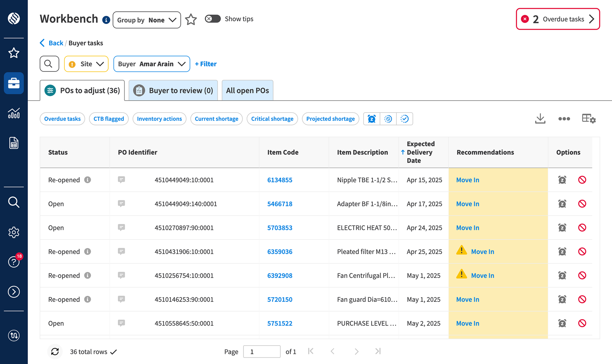Go to the first page
This screenshot has width=612, height=364.
[311, 351]
